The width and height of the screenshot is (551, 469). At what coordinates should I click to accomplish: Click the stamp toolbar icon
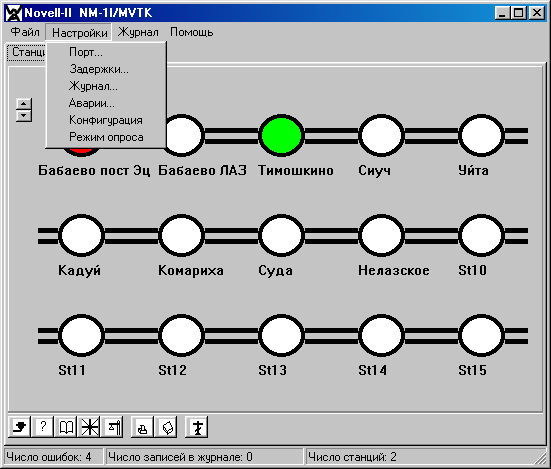click(142, 427)
